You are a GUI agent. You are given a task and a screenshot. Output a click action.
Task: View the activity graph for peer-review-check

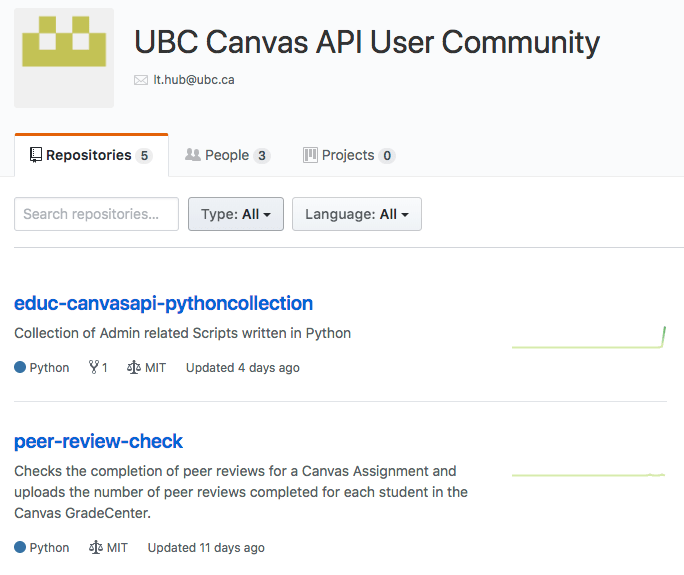[588, 475]
